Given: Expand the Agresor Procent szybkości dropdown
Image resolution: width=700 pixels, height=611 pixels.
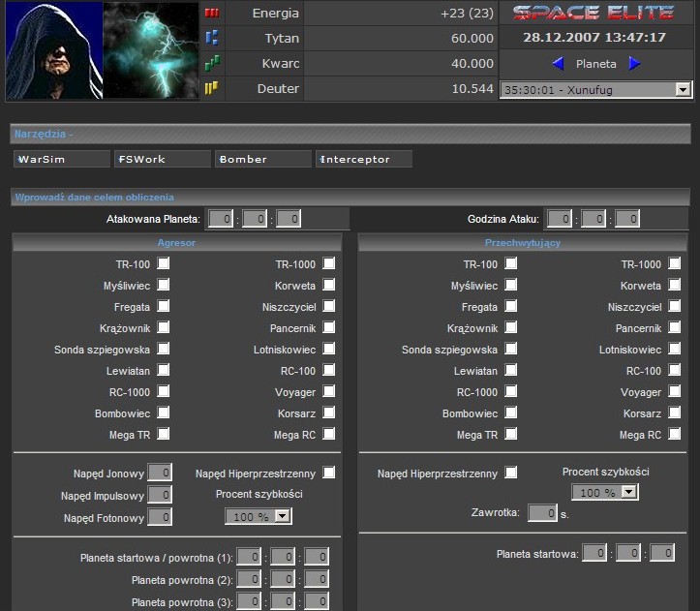Looking at the screenshot, I should click(x=259, y=517).
